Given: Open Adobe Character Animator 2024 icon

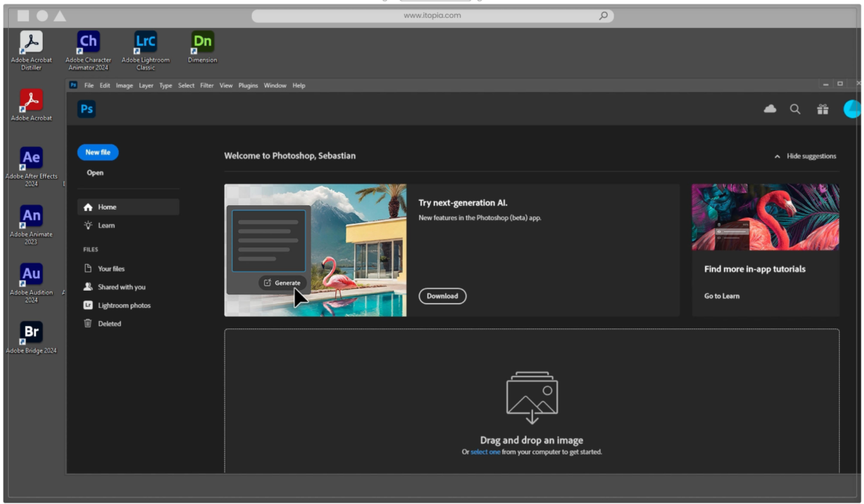Looking at the screenshot, I should (88, 42).
